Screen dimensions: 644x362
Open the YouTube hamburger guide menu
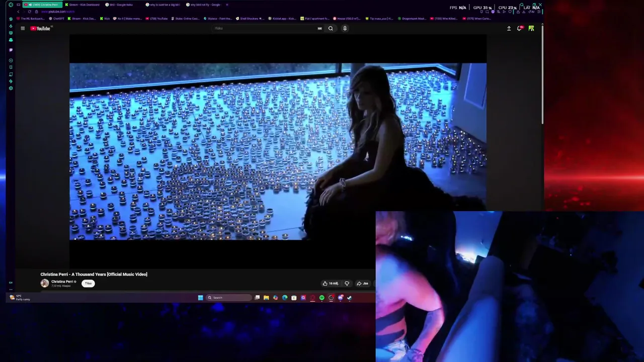[x=23, y=28]
